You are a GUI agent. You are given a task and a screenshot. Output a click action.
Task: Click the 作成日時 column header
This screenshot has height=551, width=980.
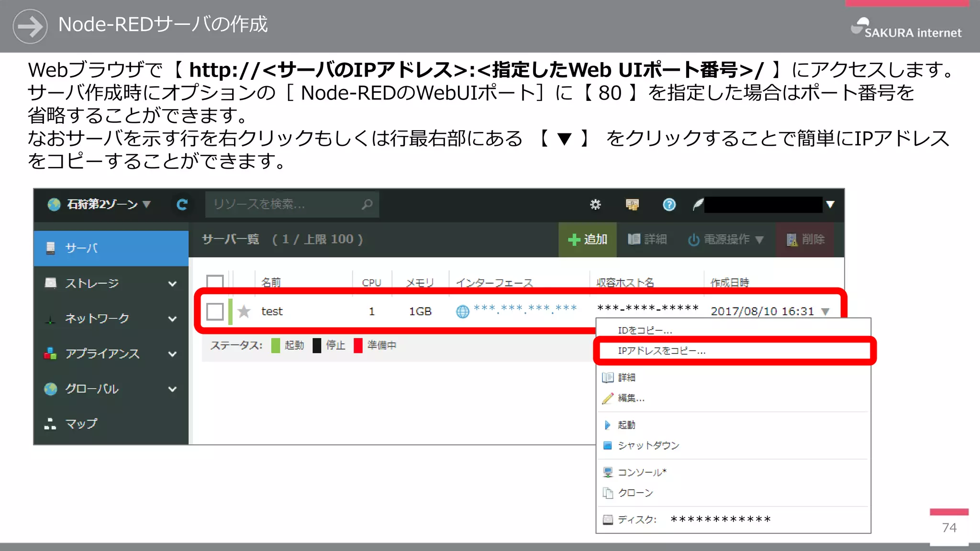pos(730,283)
